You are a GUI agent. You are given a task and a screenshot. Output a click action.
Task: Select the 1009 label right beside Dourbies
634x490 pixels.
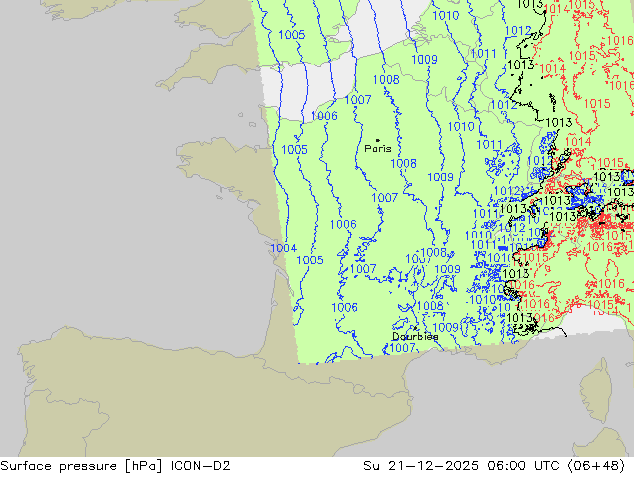tap(446, 327)
